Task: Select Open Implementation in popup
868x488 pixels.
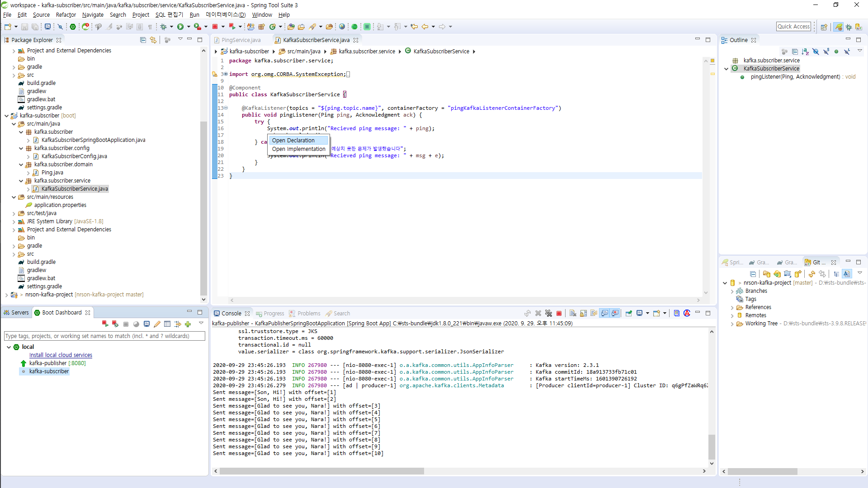Action: (298, 149)
